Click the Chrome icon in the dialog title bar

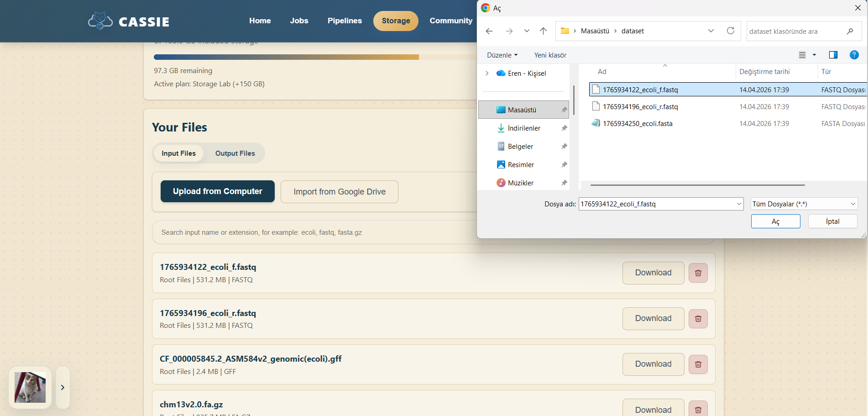pyautogui.click(x=486, y=8)
